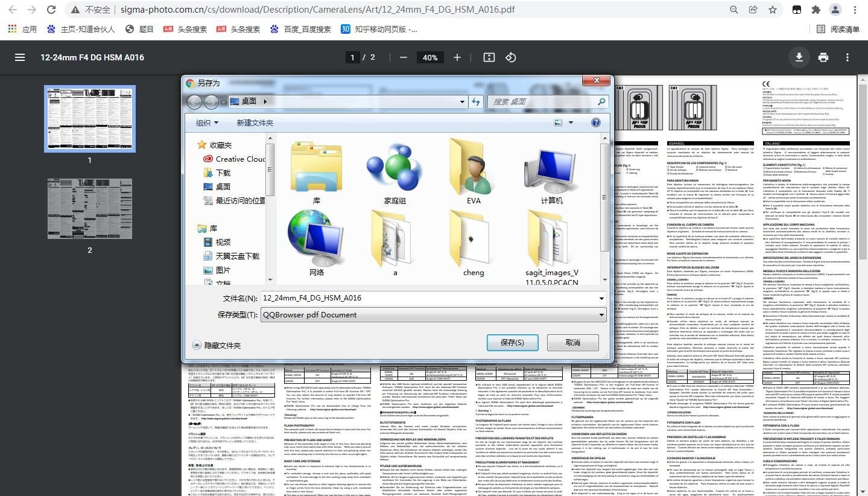Bookmark this page with star icon
This screenshot has height=496, width=868.
(x=772, y=10)
